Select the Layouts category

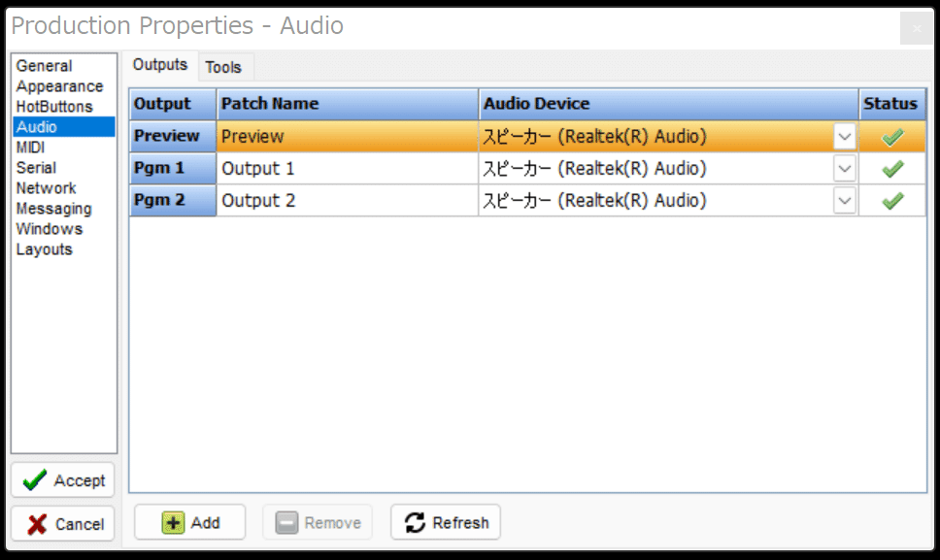point(45,249)
